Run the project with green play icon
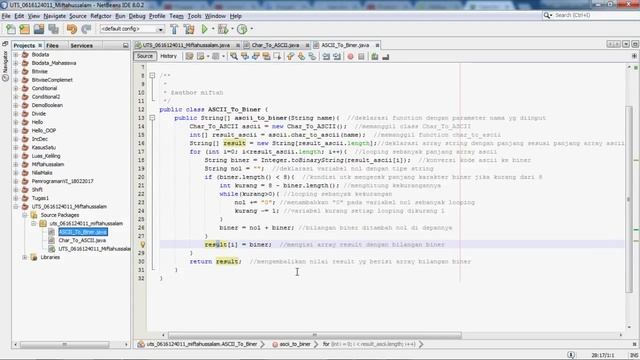This screenshot has width=640, height=360. [x=204, y=29]
